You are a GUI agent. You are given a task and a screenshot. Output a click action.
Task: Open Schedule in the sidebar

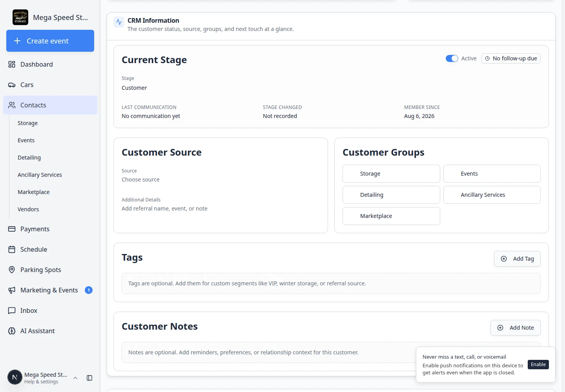coord(50,249)
